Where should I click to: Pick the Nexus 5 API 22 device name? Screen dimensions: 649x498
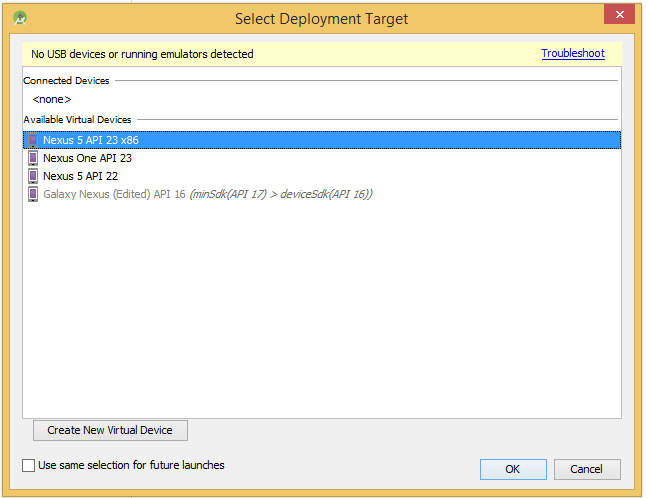click(x=81, y=176)
